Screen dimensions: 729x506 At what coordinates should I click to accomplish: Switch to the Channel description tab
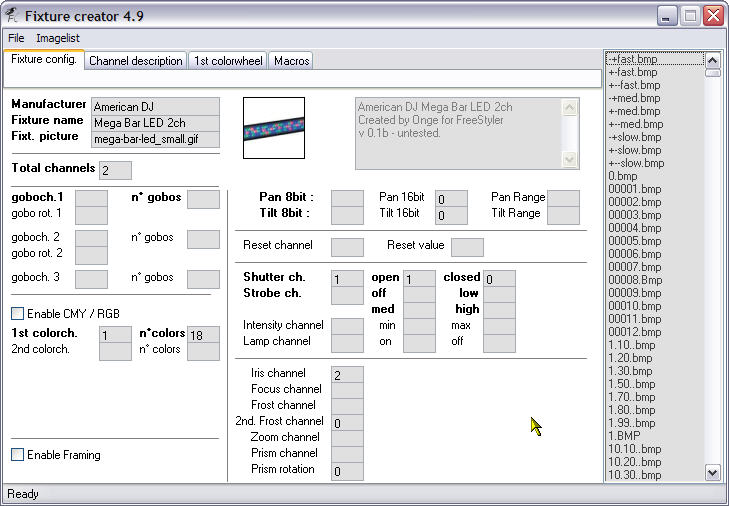tap(135, 61)
